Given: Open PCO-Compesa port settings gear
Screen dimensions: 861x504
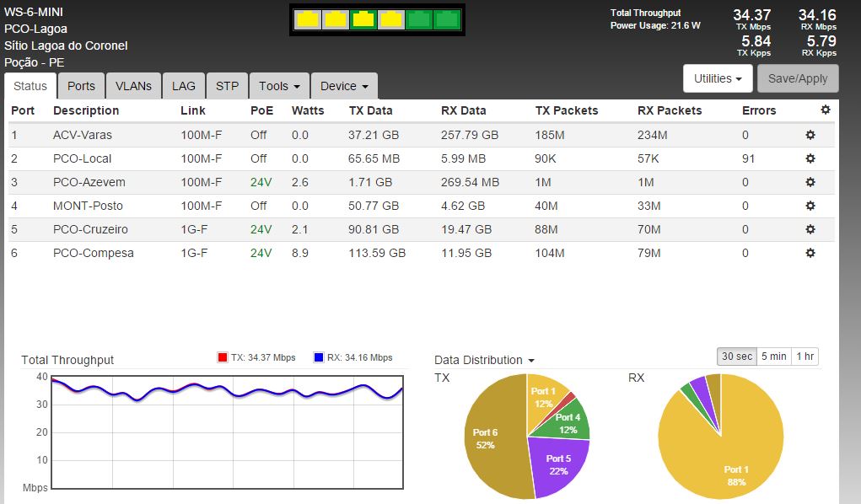Looking at the screenshot, I should [810, 253].
